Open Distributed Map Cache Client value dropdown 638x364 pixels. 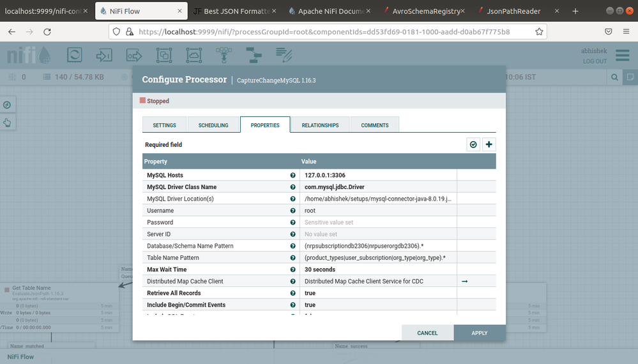coord(379,282)
